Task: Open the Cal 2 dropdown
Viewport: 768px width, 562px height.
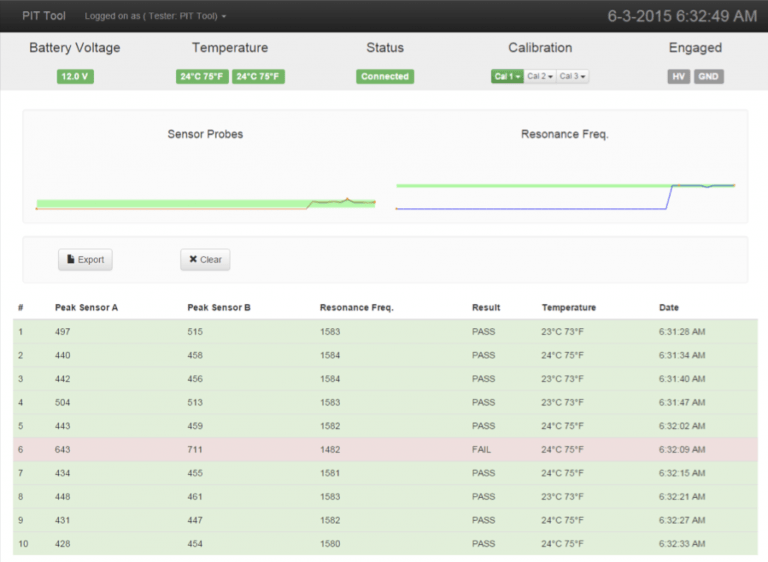Action: point(540,77)
